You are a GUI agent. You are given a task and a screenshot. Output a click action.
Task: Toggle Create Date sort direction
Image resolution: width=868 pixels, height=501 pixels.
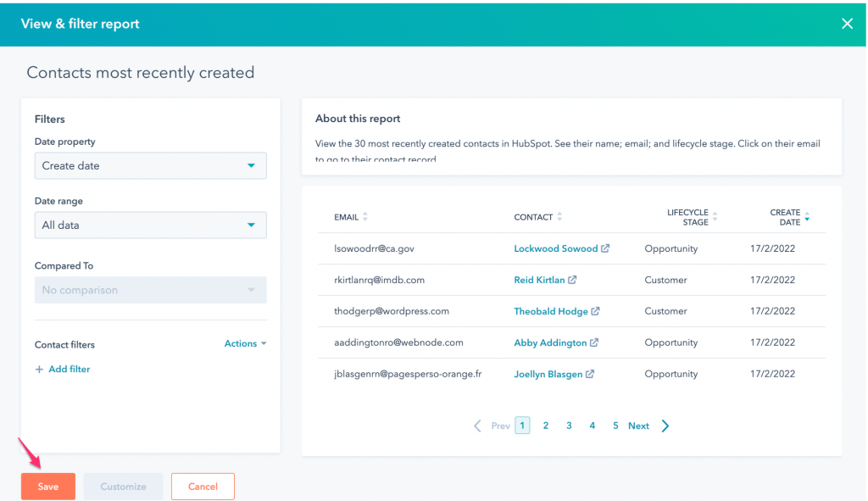coord(806,218)
